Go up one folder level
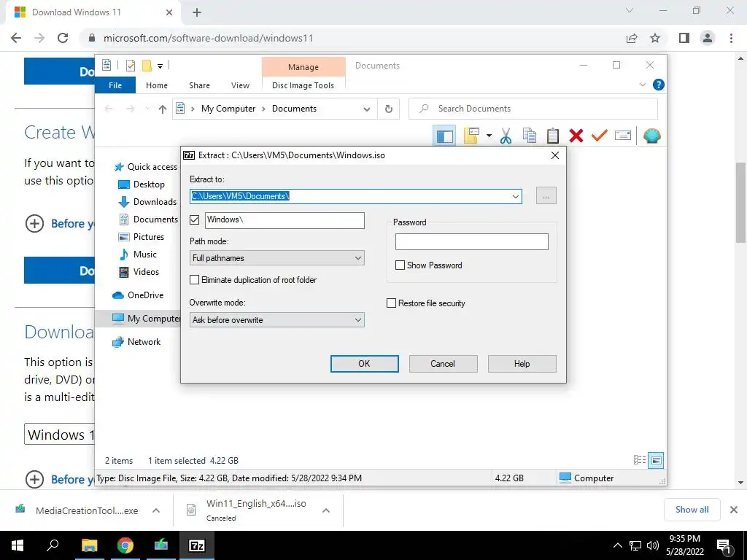 163,109
